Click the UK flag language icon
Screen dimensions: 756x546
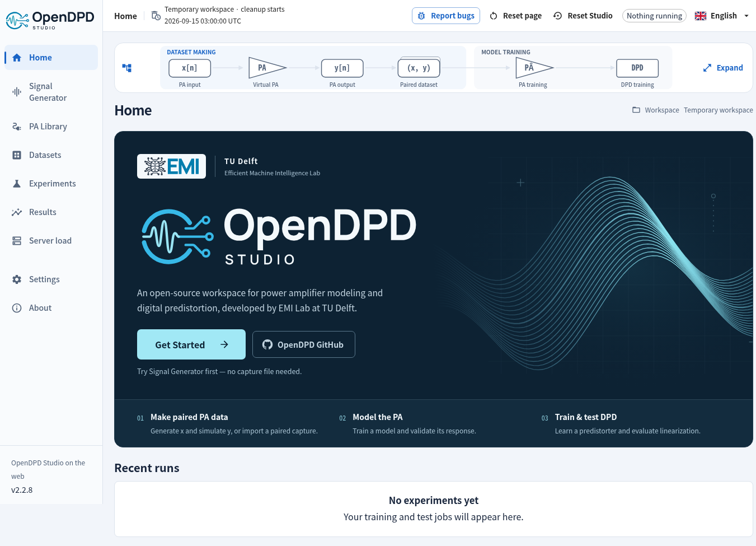click(x=701, y=16)
